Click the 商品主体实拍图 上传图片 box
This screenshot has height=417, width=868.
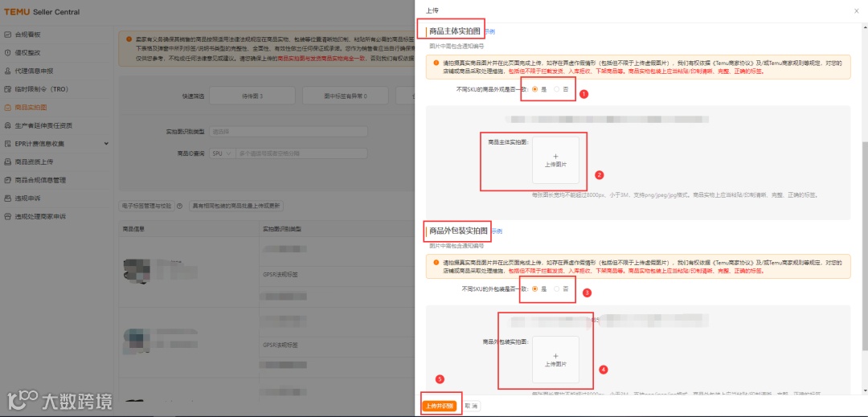click(x=556, y=161)
